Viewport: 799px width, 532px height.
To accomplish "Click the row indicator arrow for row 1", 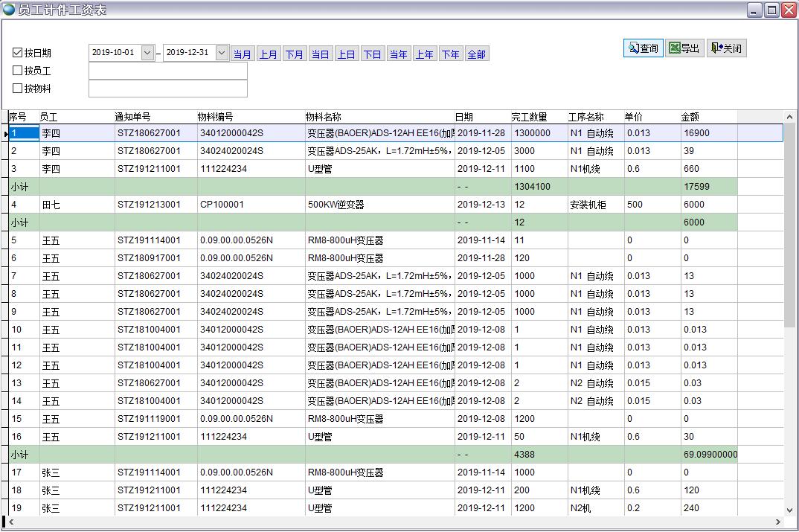I will pos(5,133).
